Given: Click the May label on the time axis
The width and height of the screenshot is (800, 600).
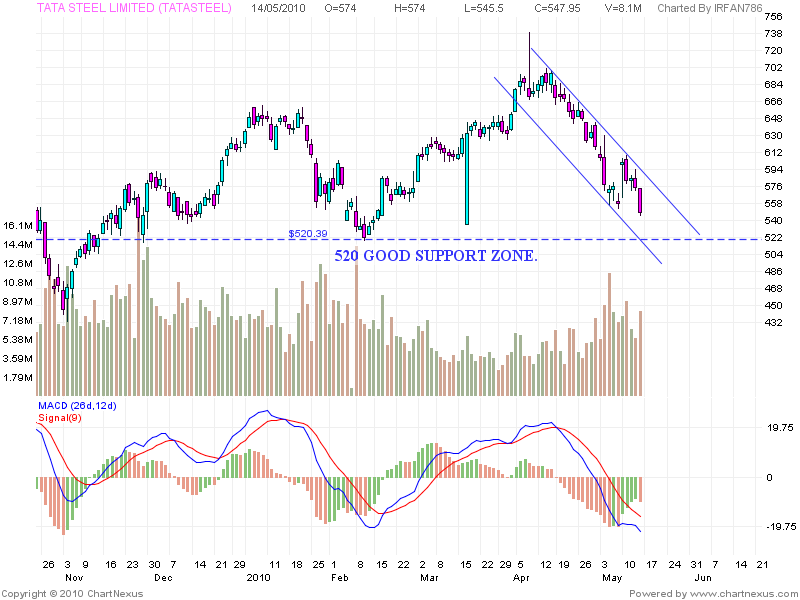Looking at the screenshot, I should [x=610, y=576].
